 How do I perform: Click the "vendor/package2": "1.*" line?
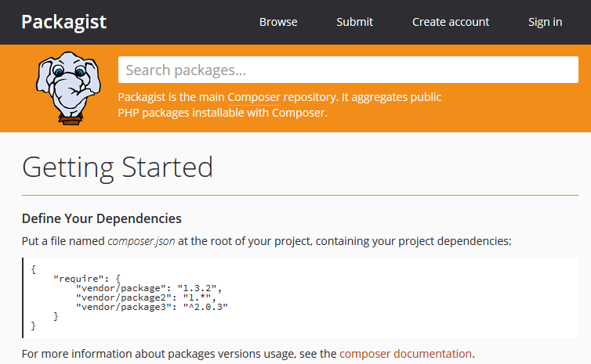[x=147, y=297]
